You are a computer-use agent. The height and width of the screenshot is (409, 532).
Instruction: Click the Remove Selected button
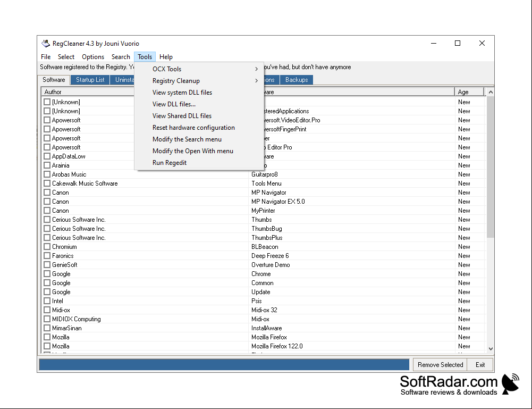tap(440, 364)
